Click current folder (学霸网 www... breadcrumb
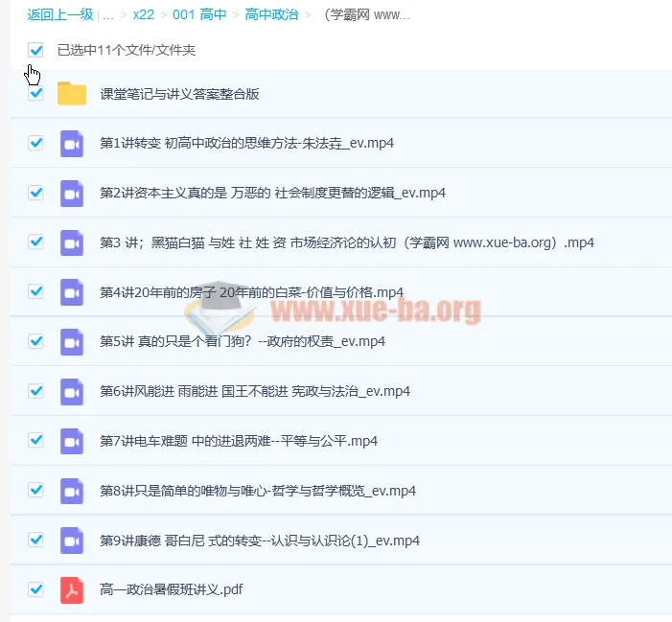This screenshot has width=672, height=622. click(x=367, y=15)
